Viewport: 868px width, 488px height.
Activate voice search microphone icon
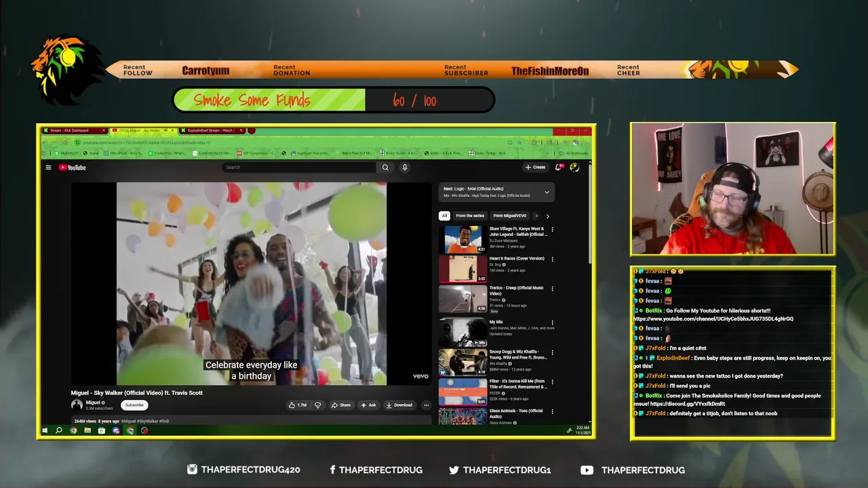[x=405, y=167]
